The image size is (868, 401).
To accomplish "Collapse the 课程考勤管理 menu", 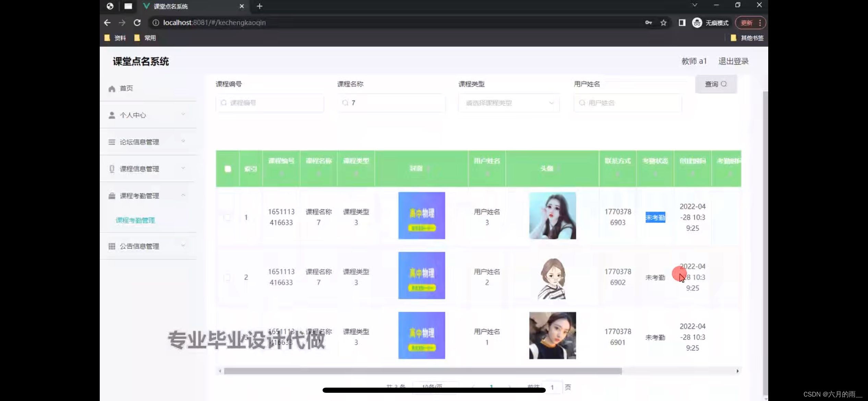I will tap(183, 195).
